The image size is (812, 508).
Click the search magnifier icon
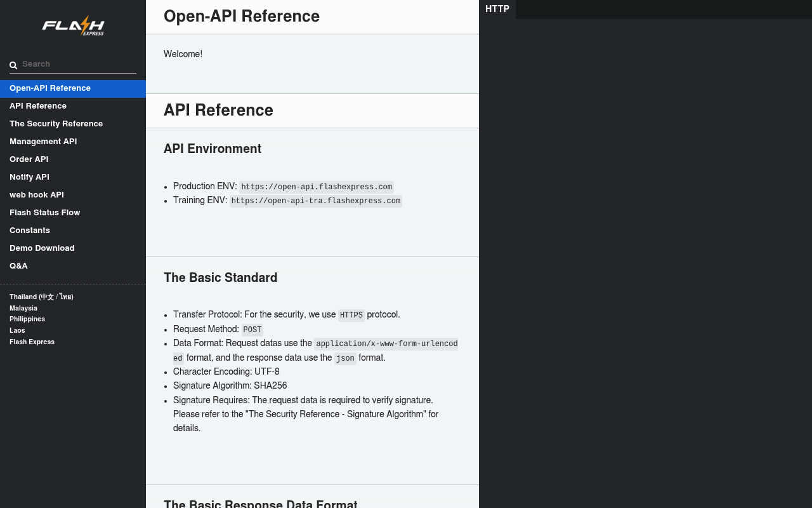point(13,65)
